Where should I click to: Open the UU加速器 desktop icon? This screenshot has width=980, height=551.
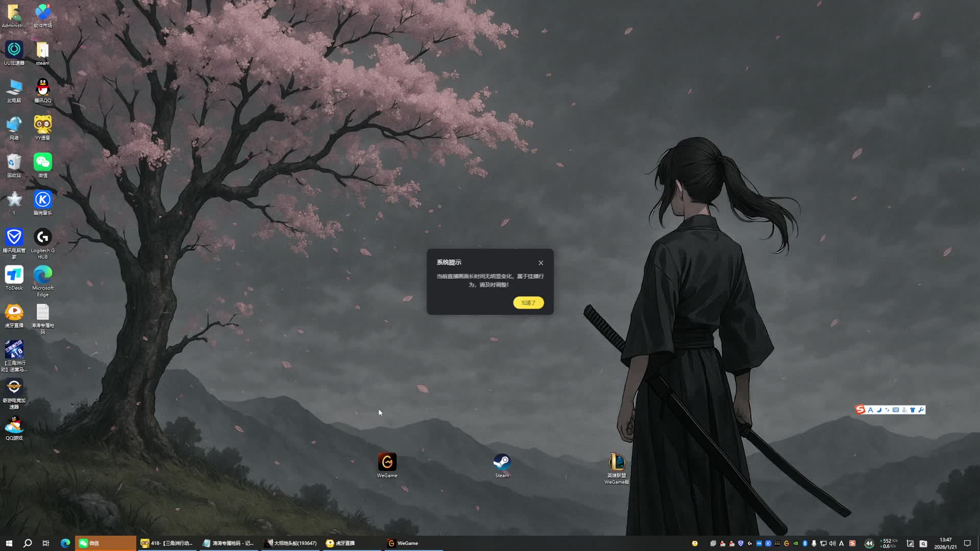click(14, 49)
